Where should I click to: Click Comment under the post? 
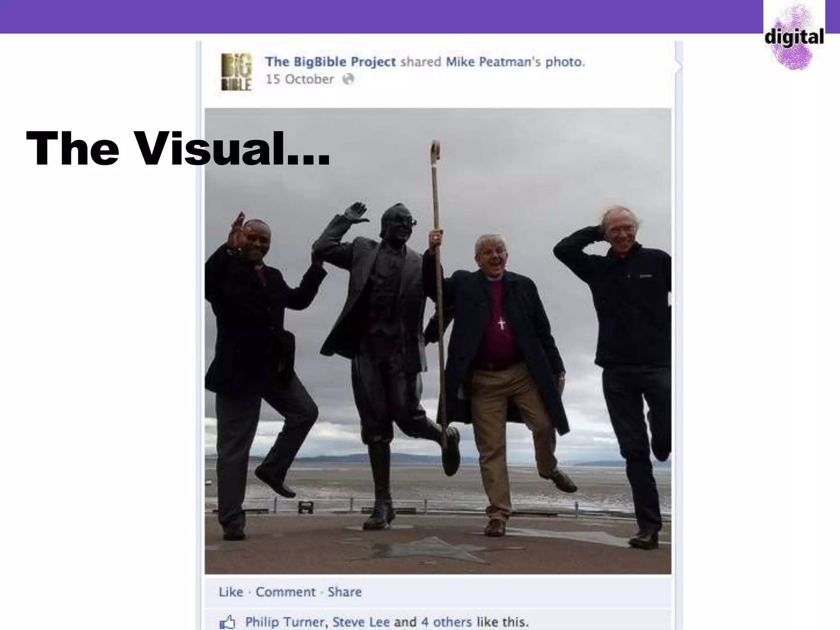[285, 592]
